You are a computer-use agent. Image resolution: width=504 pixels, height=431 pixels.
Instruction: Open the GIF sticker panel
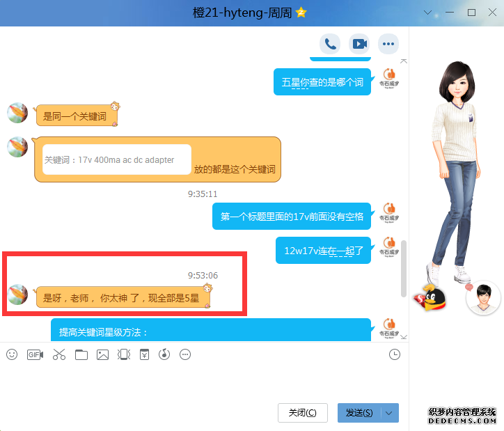[35, 354]
